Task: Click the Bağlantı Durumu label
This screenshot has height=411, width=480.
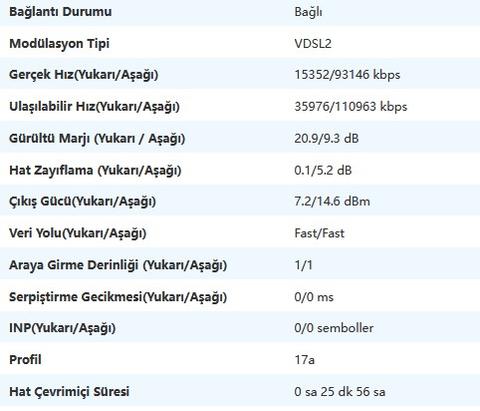Action: pos(60,12)
